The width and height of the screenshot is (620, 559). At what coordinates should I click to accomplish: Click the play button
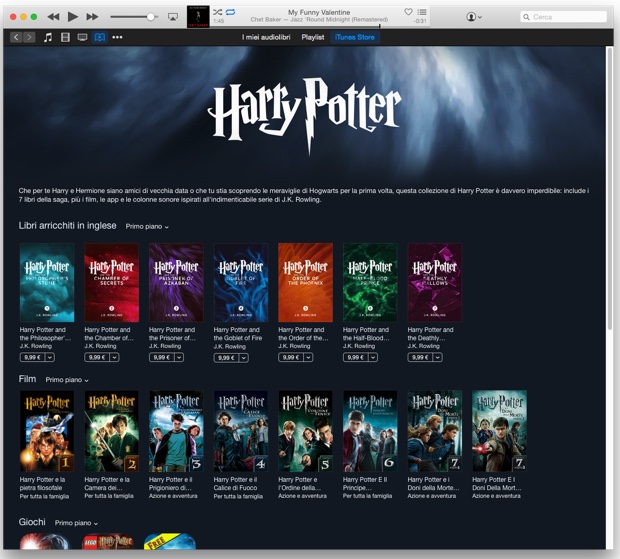click(x=73, y=17)
